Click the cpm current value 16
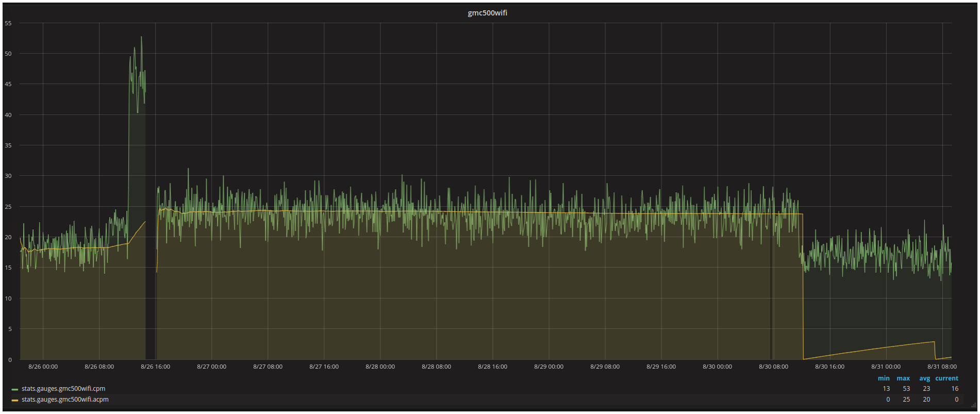Viewport: 980px width, 414px height. [955, 389]
